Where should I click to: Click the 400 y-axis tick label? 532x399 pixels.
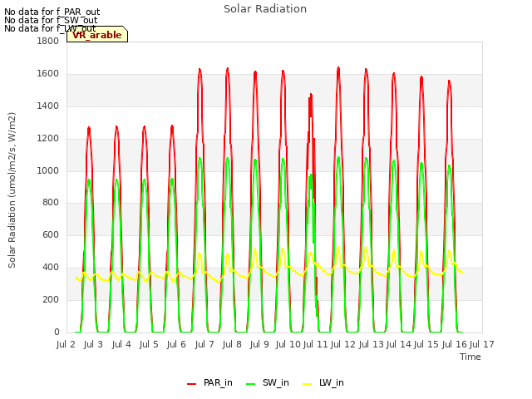point(51,268)
